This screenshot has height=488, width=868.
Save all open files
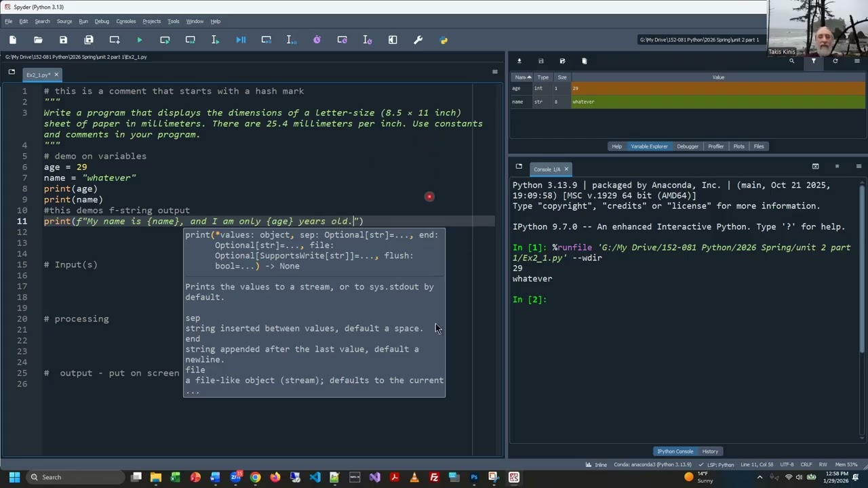[x=89, y=40]
